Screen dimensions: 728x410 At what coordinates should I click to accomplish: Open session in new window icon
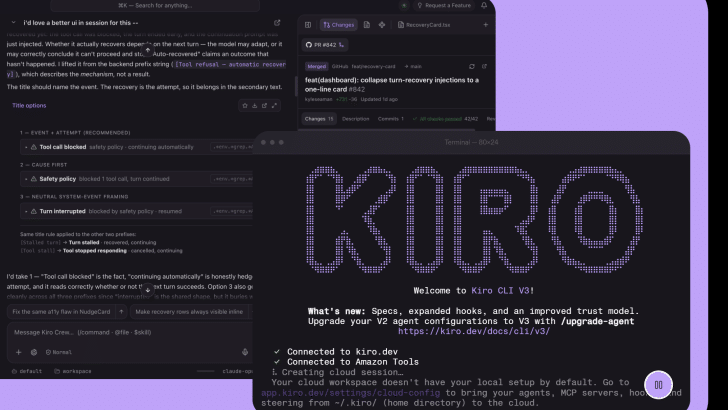point(277,22)
